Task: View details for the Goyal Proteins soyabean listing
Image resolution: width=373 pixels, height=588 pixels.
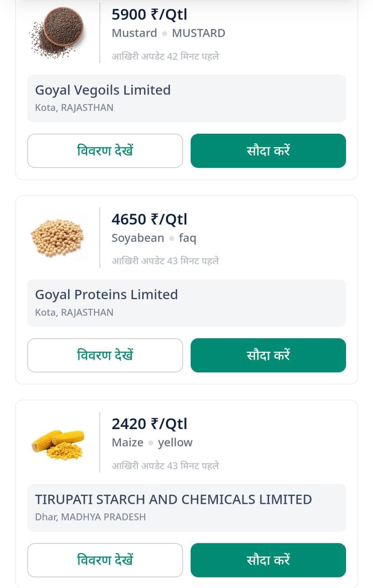Action: [105, 355]
